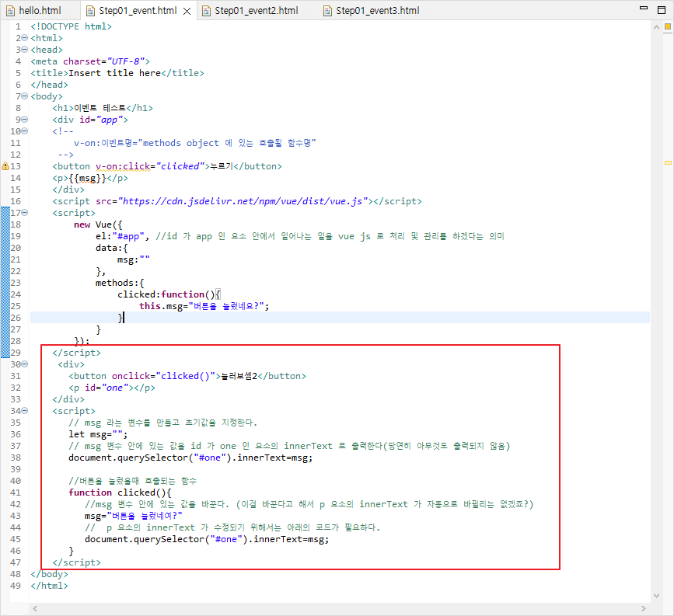Click the Step01_event2.html file icon
Viewport: 674px width, 616px height.
point(206,11)
